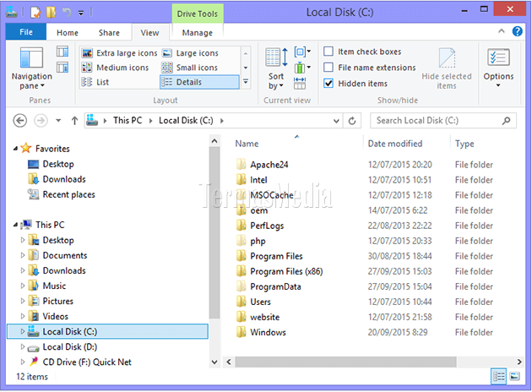Click This PC in address breadcrumb
The height and width of the screenshot is (392, 532).
click(128, 121)
